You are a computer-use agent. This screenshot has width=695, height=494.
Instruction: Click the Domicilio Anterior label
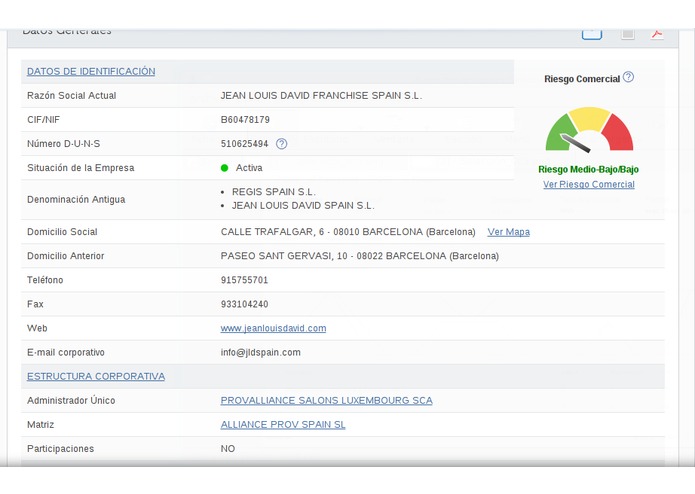[66, 256]
